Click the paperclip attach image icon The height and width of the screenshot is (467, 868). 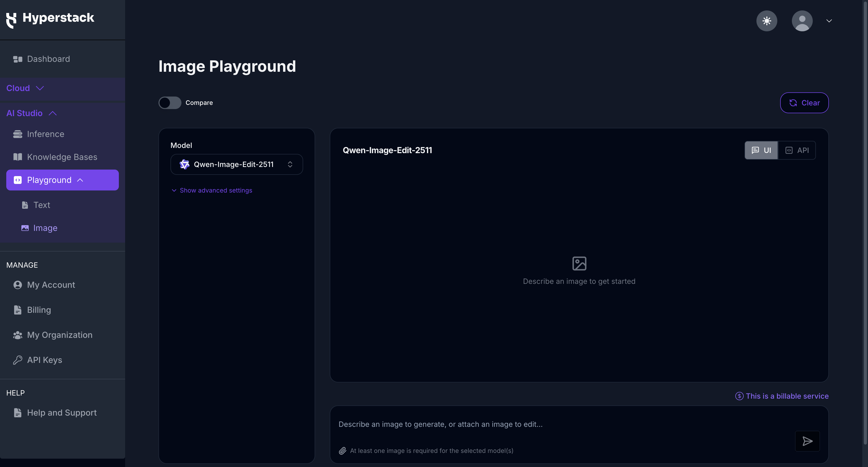(342, 451)
